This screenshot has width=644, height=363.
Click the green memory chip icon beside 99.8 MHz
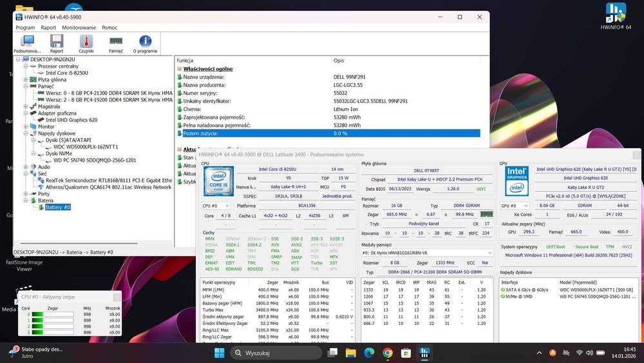486,214
